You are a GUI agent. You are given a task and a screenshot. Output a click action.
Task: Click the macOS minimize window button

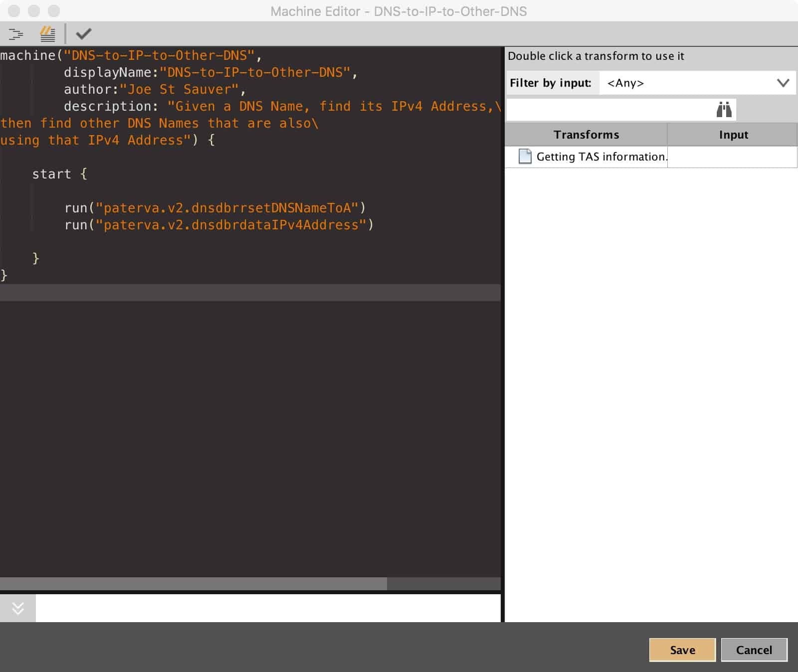click(34, 10)
